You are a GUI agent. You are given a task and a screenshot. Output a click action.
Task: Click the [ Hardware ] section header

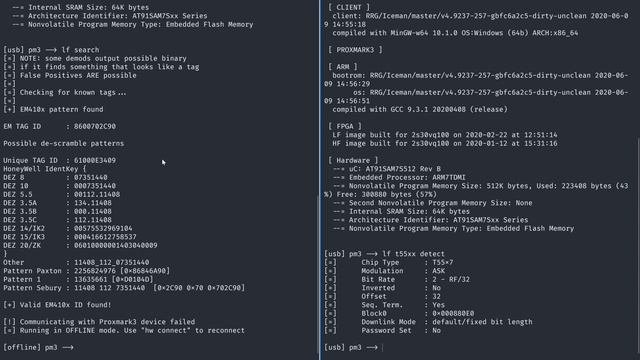click(353, 160)
